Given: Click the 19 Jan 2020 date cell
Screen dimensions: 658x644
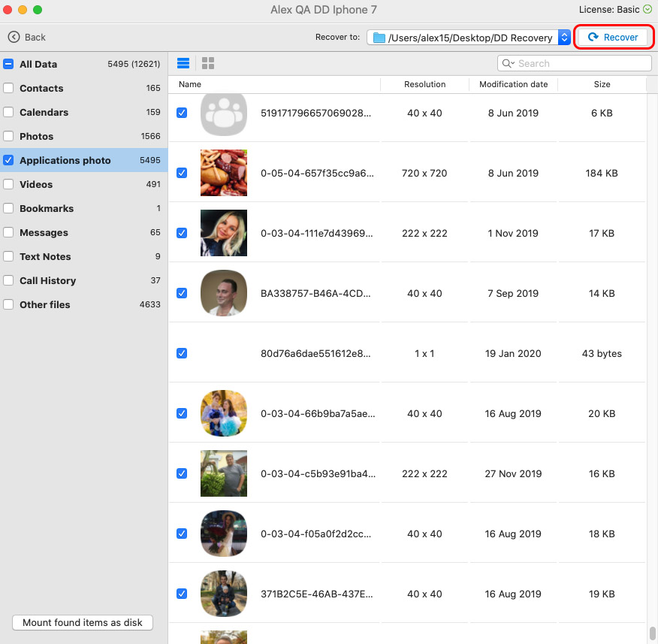Looking at the screenshot, I should coord(513,353).
